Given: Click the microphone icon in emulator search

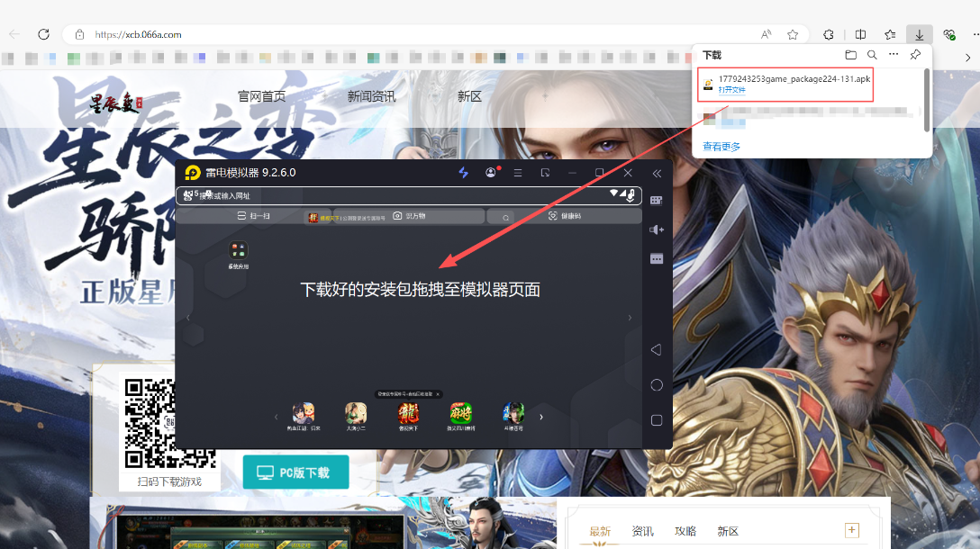Looking at the screenshot, I should point(631,195).
